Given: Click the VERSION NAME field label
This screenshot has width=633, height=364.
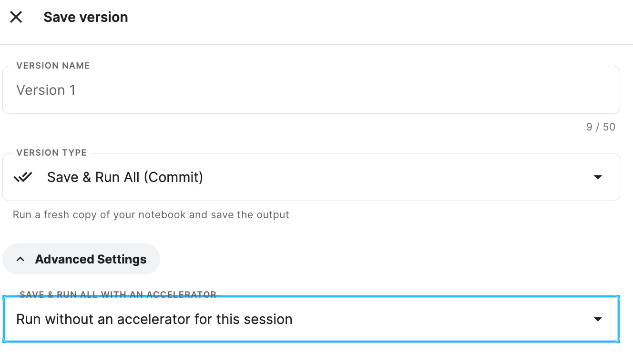Looking at the screenshot, I should point(53,66).
